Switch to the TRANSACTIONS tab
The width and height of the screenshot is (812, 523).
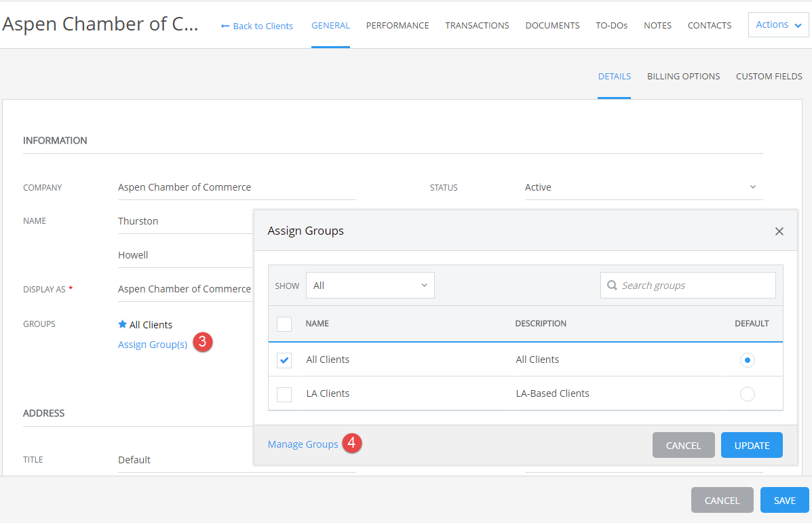(477, 25)
